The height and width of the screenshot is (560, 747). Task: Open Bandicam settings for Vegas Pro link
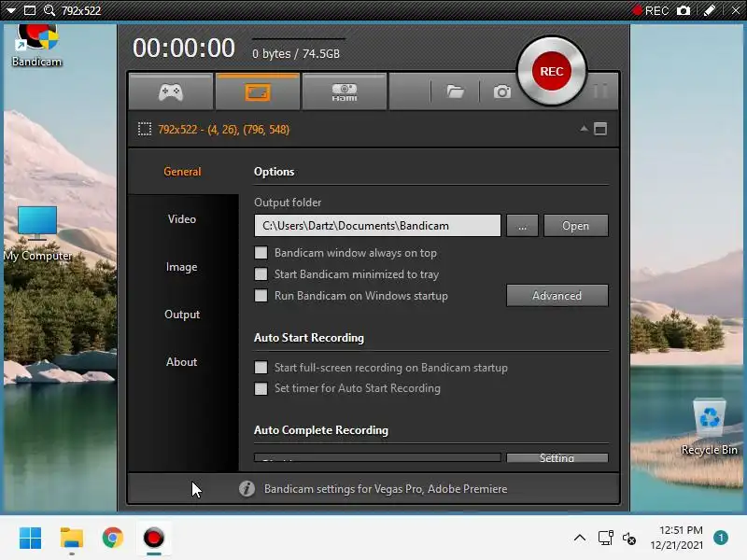click(x=386, y=489)
